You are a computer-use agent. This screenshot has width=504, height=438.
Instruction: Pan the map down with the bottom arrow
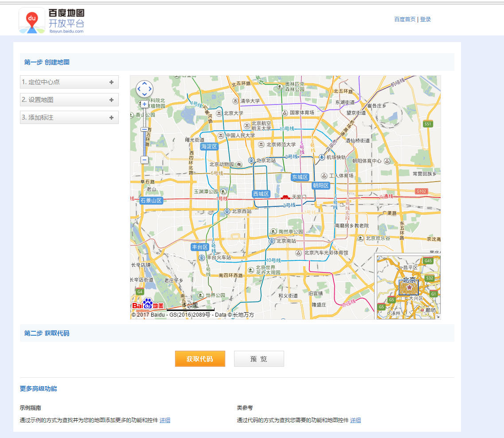(x=145, y=94)
